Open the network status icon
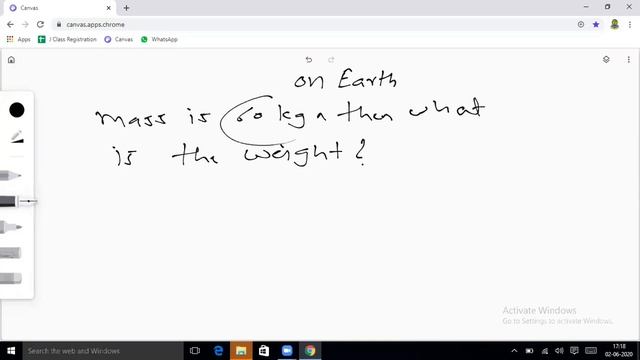Image resolution: width=640 pixels, height=360 pixels. pyautogui.click(x=544, y=351)
